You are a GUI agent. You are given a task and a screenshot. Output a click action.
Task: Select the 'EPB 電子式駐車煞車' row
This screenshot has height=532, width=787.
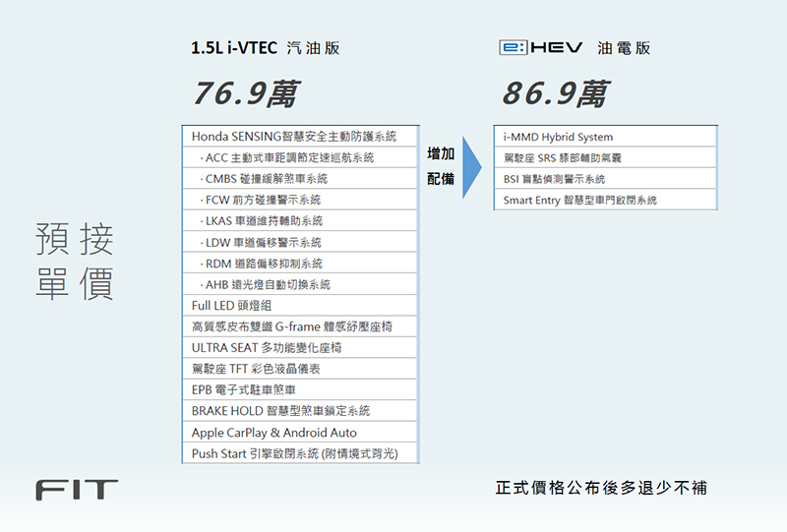(x=300, y=390)
